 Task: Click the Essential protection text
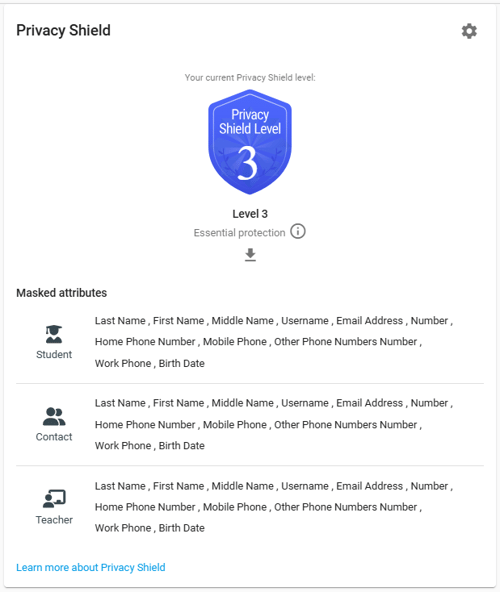pyautogui.click(x=239, y=233)
